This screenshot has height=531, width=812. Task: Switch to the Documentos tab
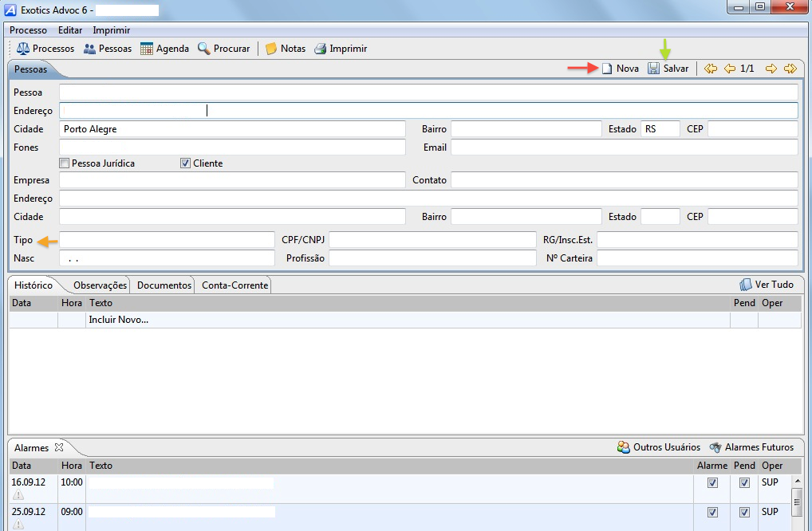[164, 285]
